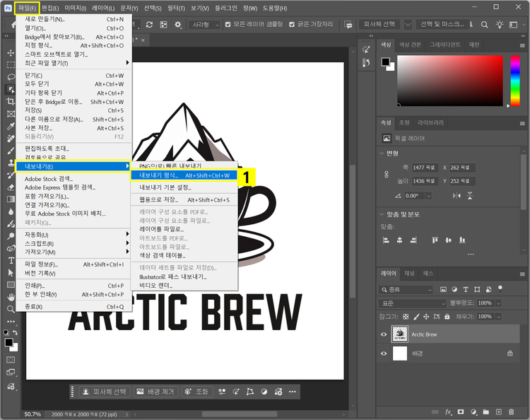
Task: Select the Move tool in the toolbar
Action: coord(11,52)
